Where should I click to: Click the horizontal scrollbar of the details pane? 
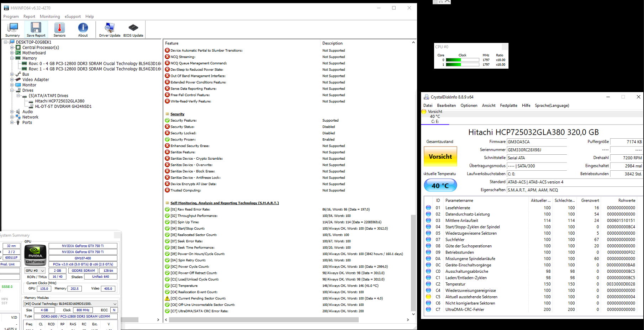264,320
